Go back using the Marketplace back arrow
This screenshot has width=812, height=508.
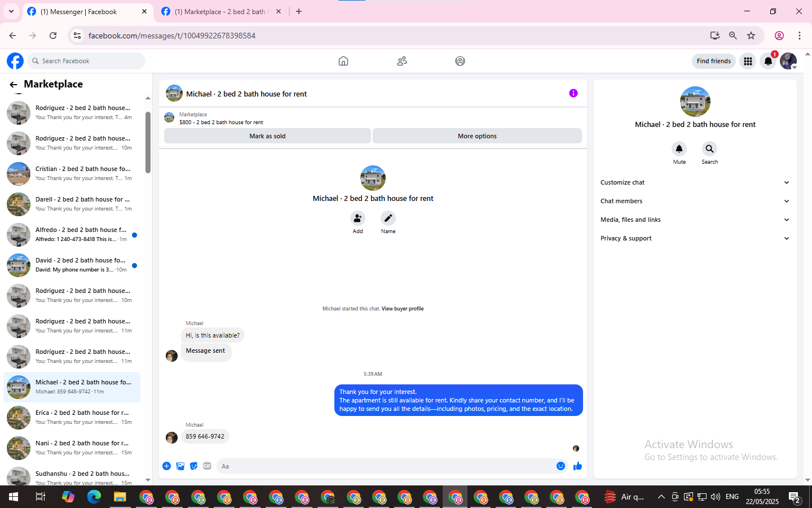13,85
